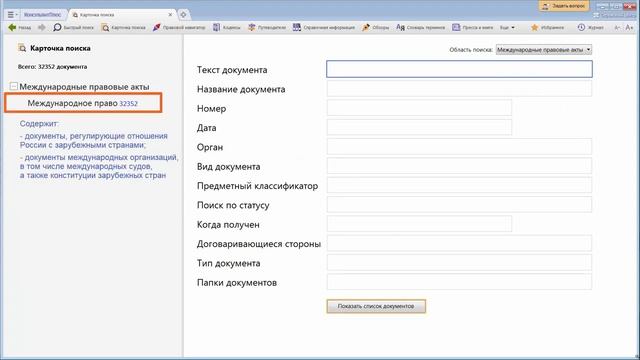Open the Обзоры section
640x360 pixels.
click(376, 27)
